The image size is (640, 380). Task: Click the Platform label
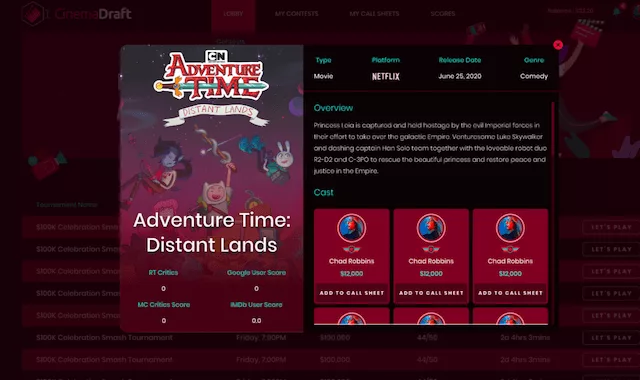click(x=385, y=60)
